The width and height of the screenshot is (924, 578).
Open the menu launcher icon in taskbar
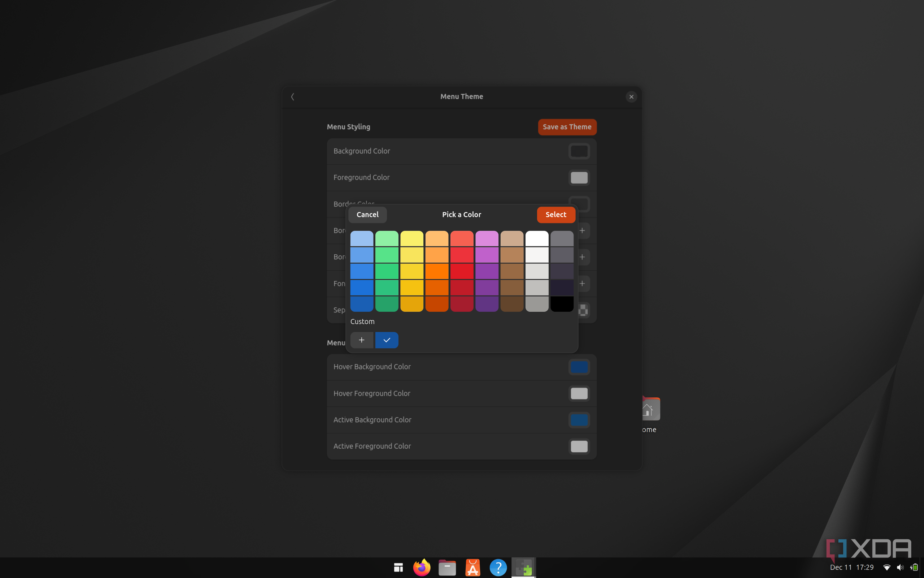tap(398, 568)
